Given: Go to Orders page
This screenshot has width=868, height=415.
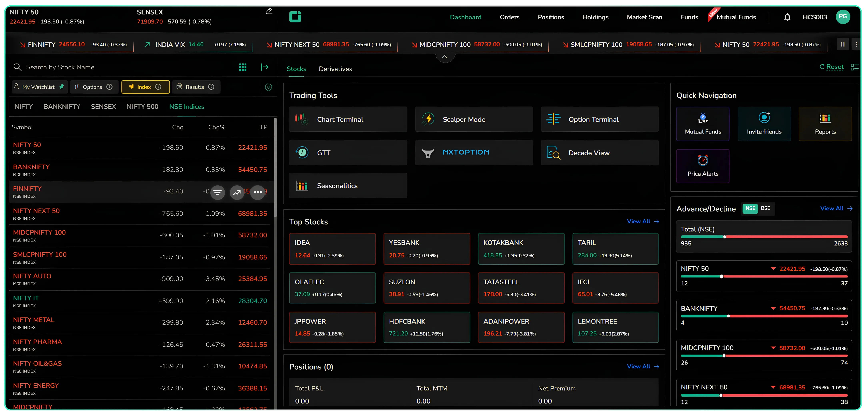Looking at the screenshot, I should point(509,17).
